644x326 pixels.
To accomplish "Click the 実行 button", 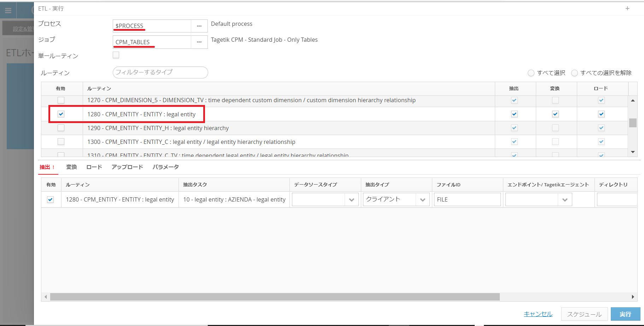I will point(625,314).
